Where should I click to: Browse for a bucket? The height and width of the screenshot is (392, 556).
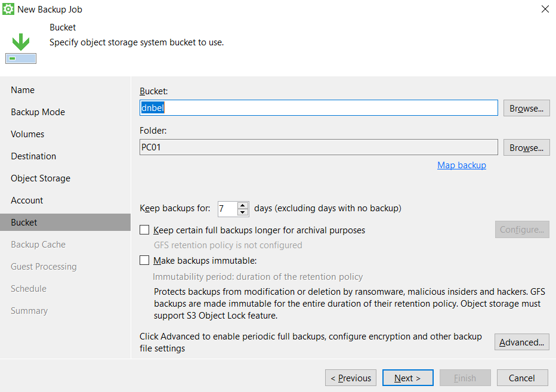(x=526, y=108)
